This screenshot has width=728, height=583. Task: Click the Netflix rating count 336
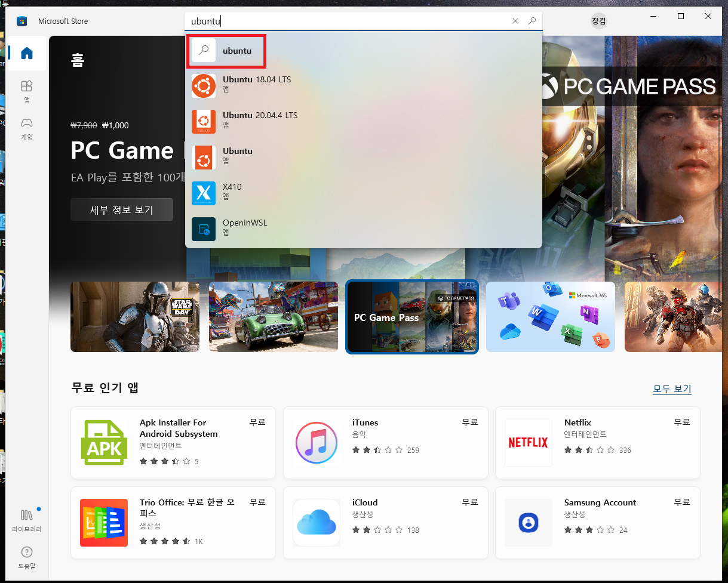625,450
